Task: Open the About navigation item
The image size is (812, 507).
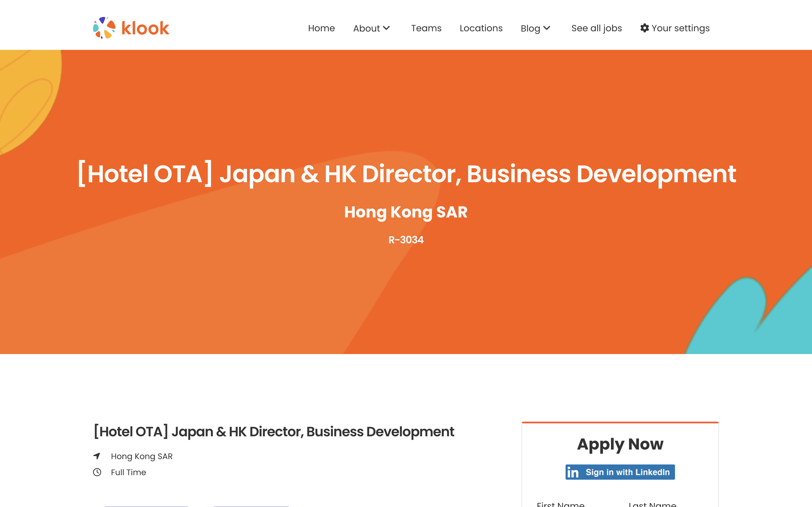Action: [367, 28]
